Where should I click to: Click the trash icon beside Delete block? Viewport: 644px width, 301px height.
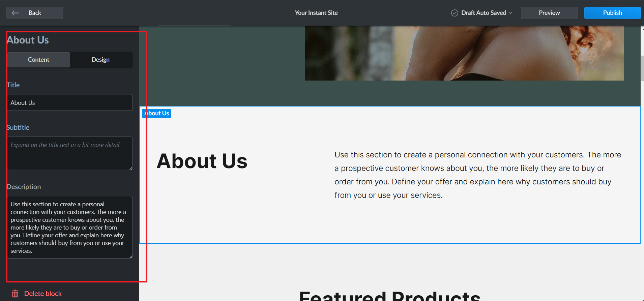(15, 294)
